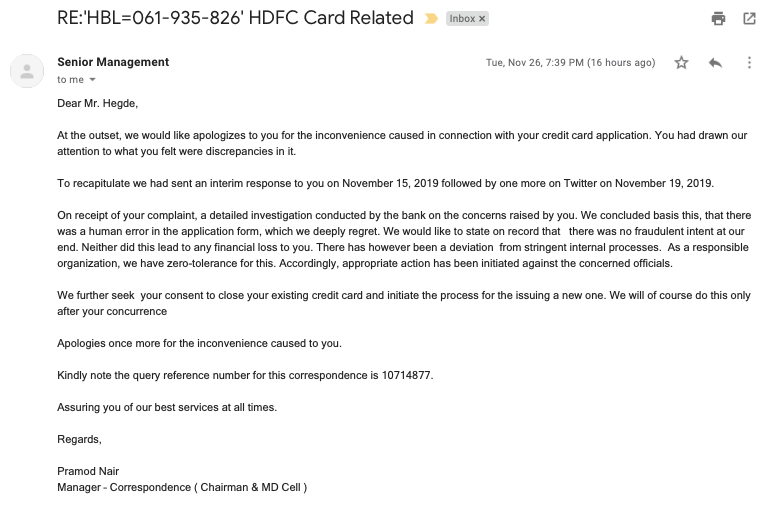This screenshot has height=510, width=772.
Task: Print this email using the printer icon
Action: pos(718,18)
